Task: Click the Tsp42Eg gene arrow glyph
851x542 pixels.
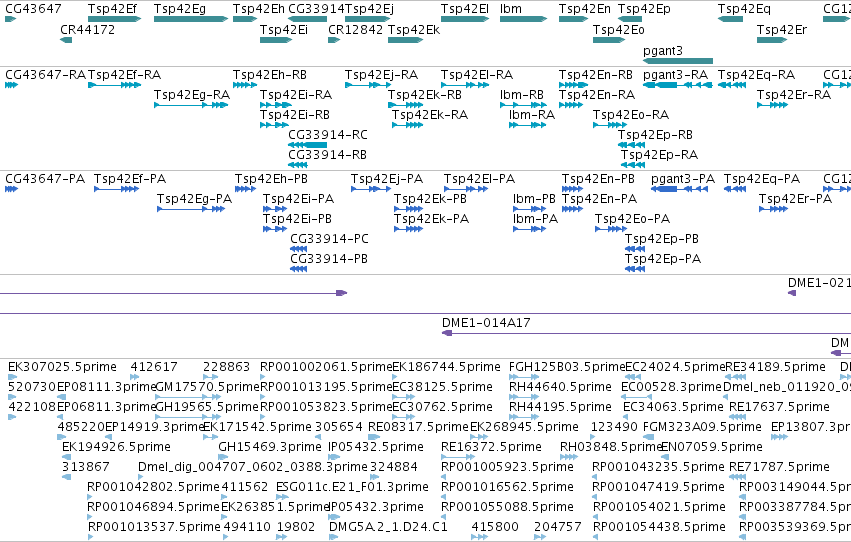Action: tap(190, 19)
